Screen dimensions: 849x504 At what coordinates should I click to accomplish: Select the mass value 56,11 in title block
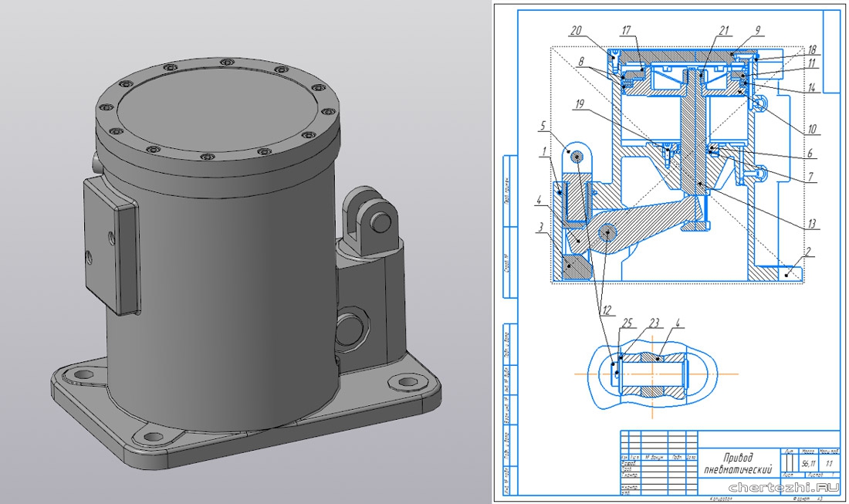pos(810,464)
